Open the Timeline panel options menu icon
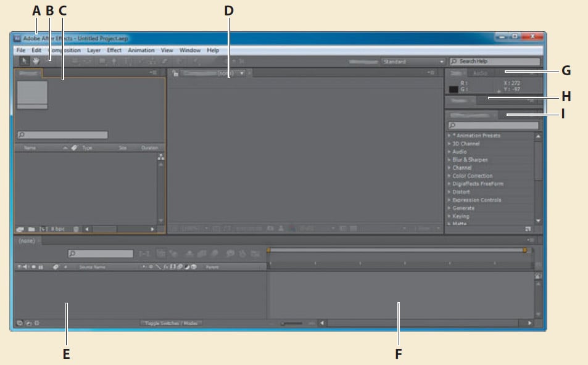The image size is (588, 365). click(530, 240)
